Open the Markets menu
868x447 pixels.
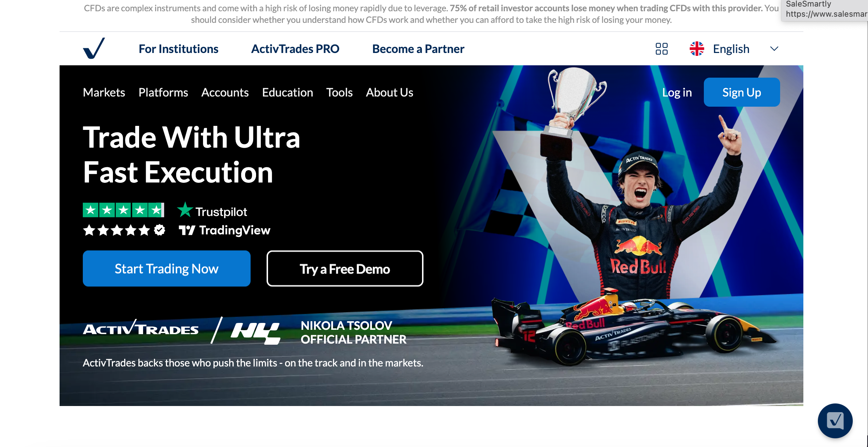pos(104,93)
